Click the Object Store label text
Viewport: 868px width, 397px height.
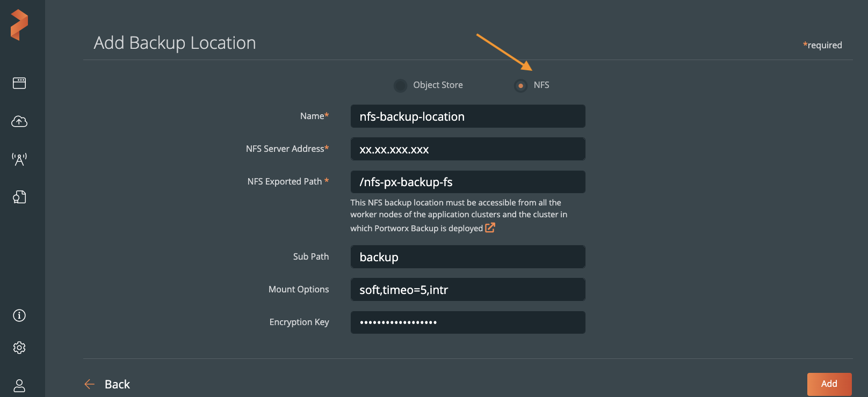[438, 85]
